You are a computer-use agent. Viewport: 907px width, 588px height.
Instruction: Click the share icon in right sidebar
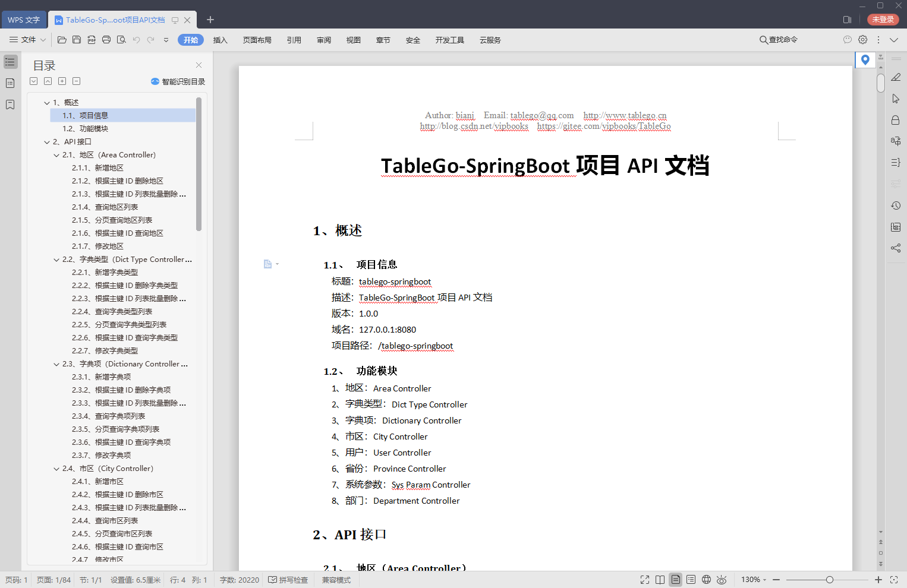tap(896, 248)
